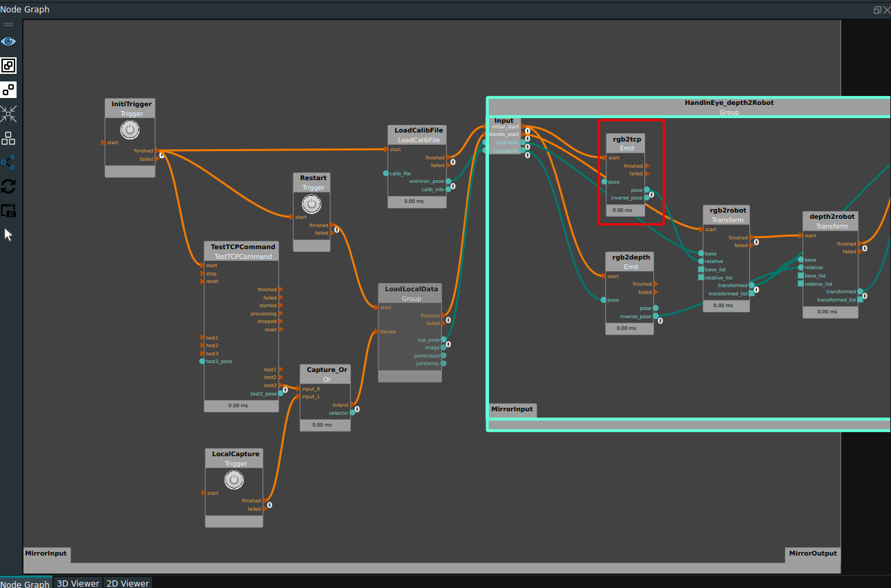Click TestTCPCommand stop input port
This screenshot has width=891, height=588.
[202, 273]
